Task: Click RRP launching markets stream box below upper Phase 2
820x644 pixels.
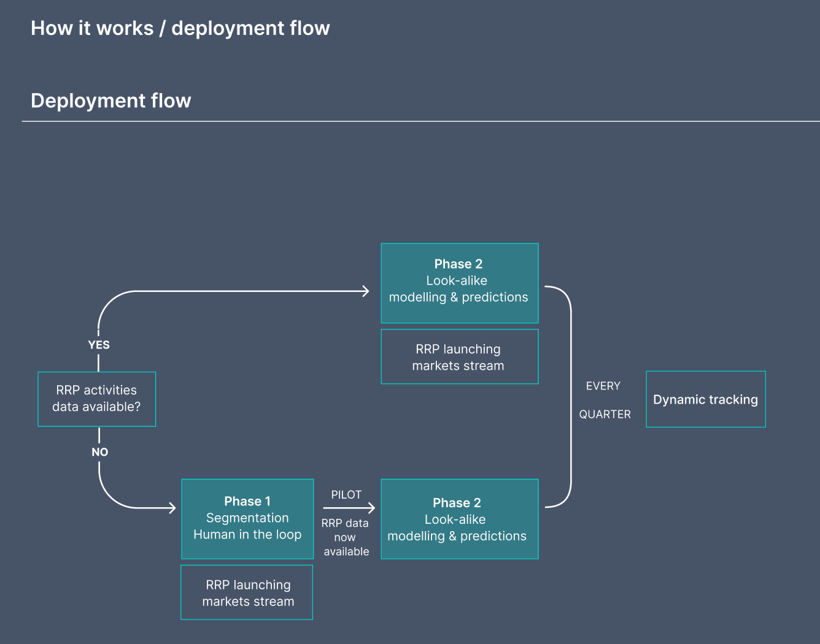Action: click(460, 357)
